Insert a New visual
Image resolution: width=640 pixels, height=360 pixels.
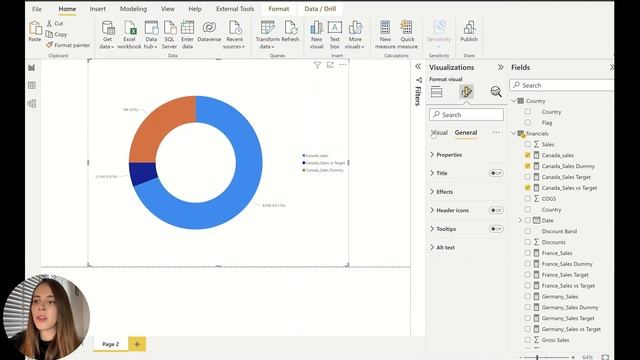(316, 35)
